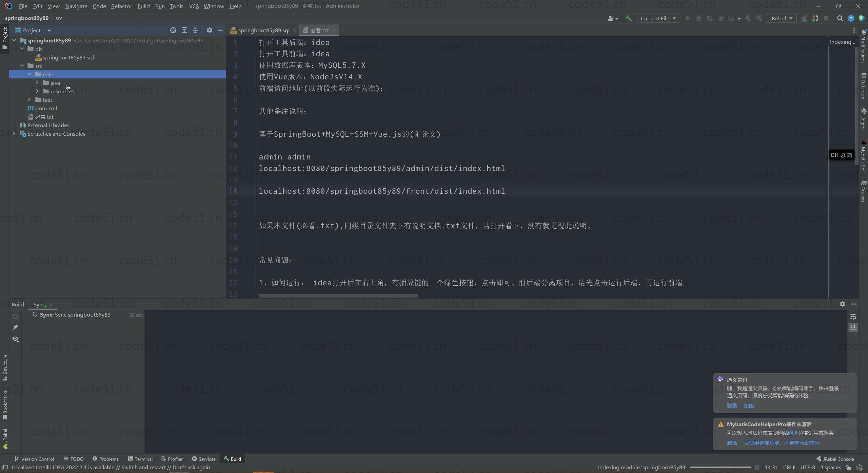Image resolution: width=868 pixels, height=473 pixels.
Task: Click 登录 in the 通义灵码 popup
Action: coord(731,405)
